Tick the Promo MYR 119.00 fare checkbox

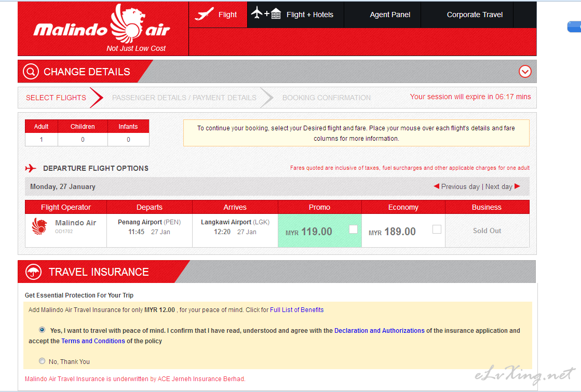coord(353,229)
